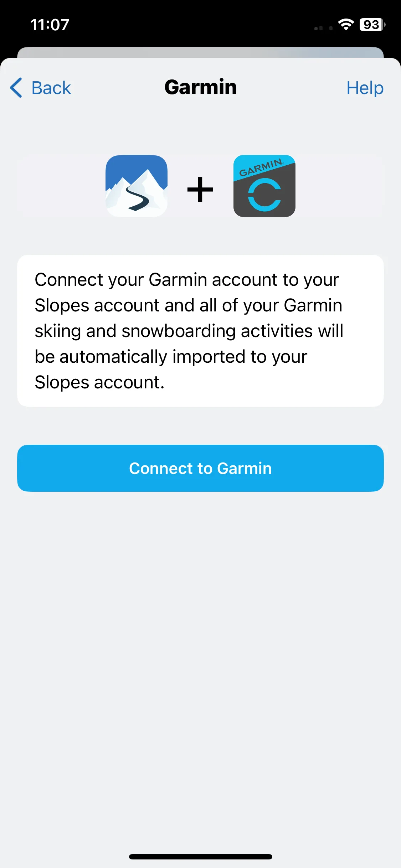Go back using the Back label
This screenshot has height=868, width=401.
(51, 88)
